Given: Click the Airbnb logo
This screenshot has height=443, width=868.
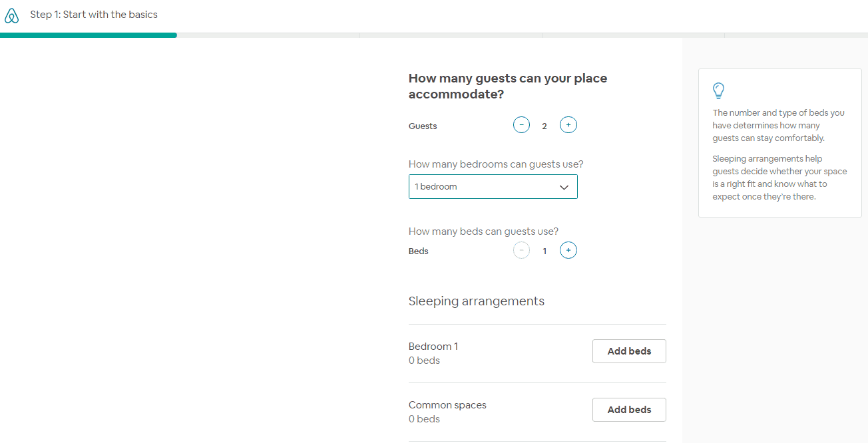Looking at the screenshot, I should tap(11, 15).
